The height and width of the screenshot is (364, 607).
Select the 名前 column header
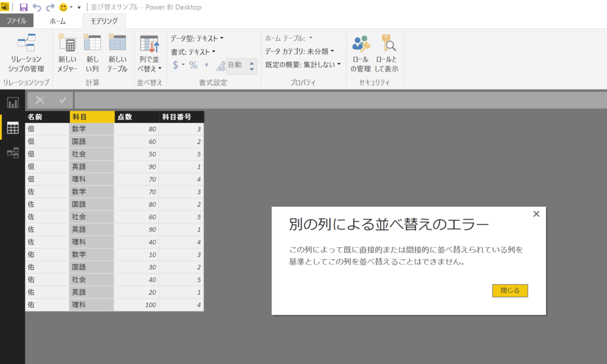pos(47,117)
